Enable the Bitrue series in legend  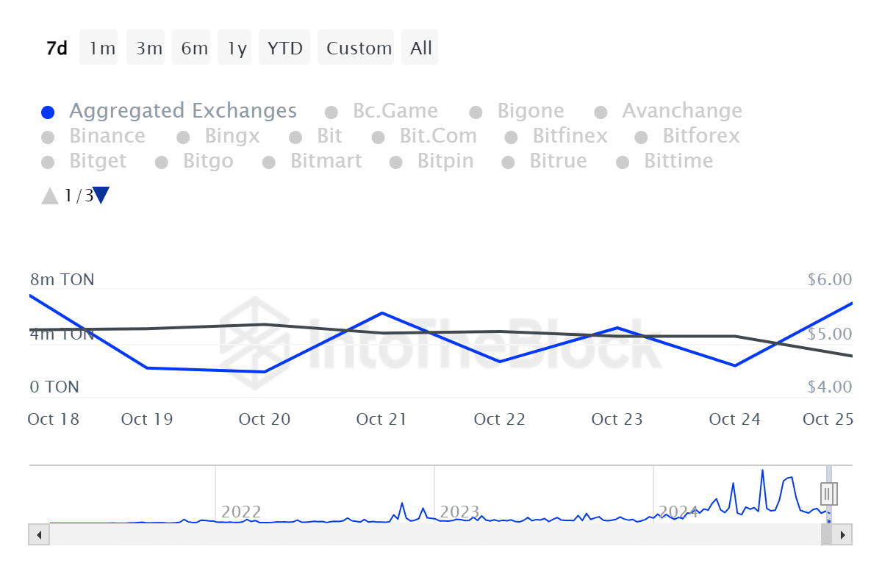558,162
